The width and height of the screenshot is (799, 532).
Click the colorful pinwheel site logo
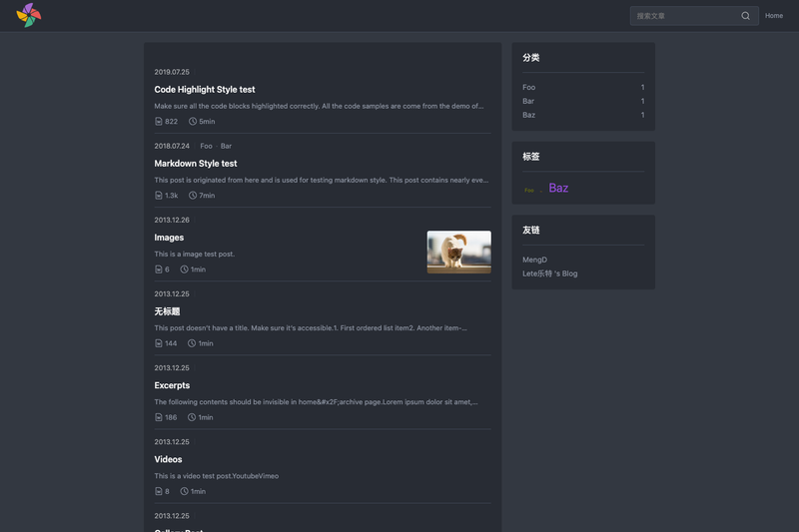29,15
